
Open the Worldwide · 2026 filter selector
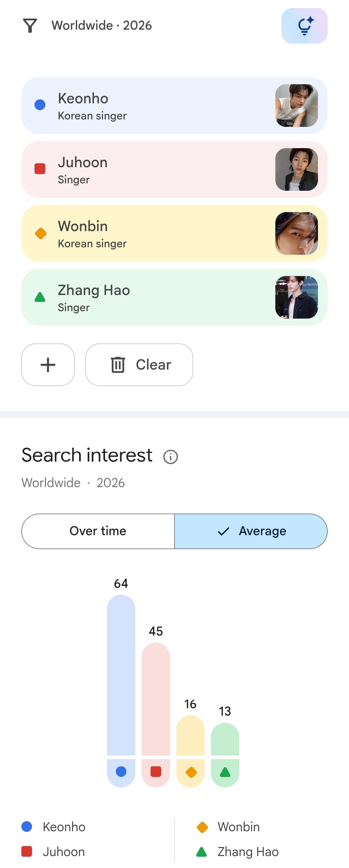101,26
